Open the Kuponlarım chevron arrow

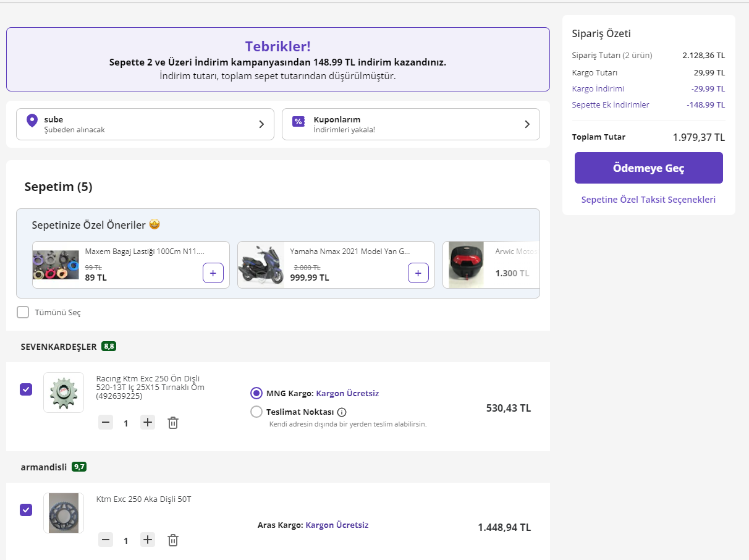527,124
